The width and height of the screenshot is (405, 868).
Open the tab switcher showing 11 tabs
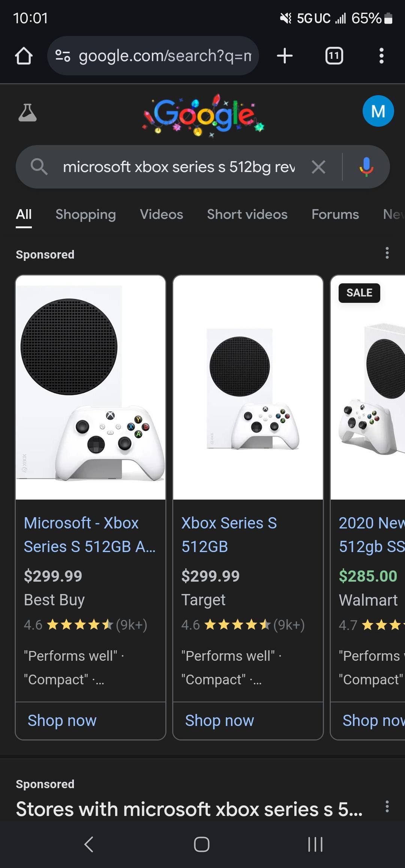click(334, 56)
